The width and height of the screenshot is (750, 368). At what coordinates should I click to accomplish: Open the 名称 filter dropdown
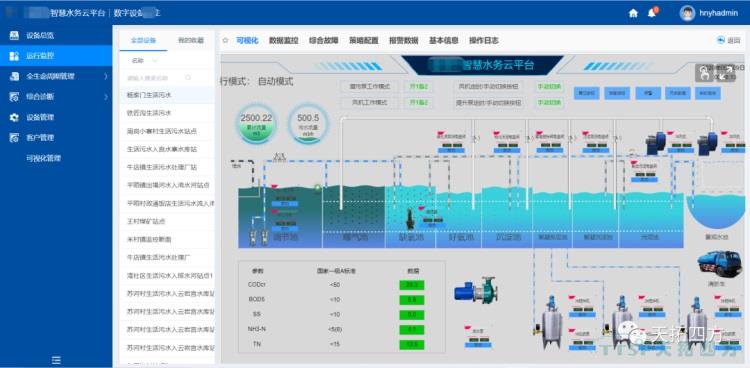pos(144,61)
